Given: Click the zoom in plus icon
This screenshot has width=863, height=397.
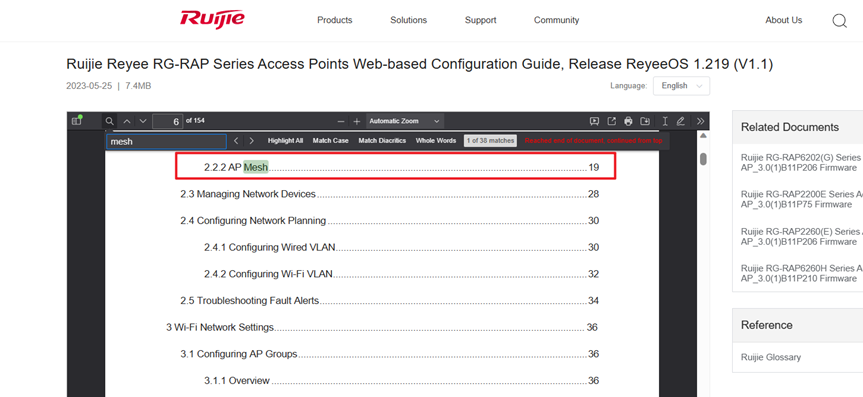Looking at the screenshot, I should click(x=357, y=121).
